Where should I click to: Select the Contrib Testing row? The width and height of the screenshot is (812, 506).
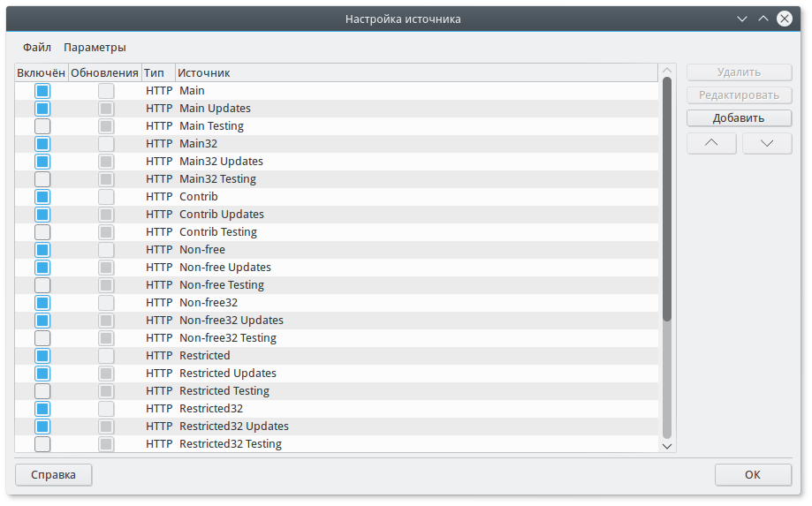(x=337, y=232)
